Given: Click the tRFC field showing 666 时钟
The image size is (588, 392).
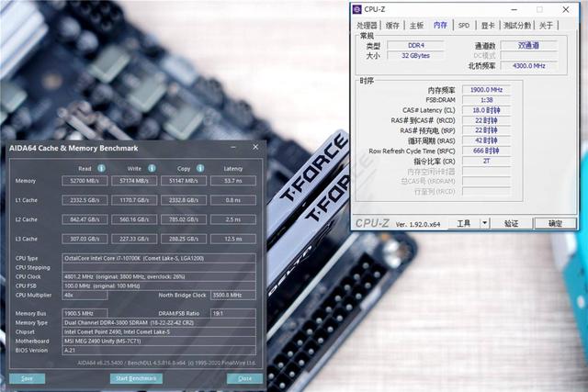Looking at the screenshot, I should (486, 151).
